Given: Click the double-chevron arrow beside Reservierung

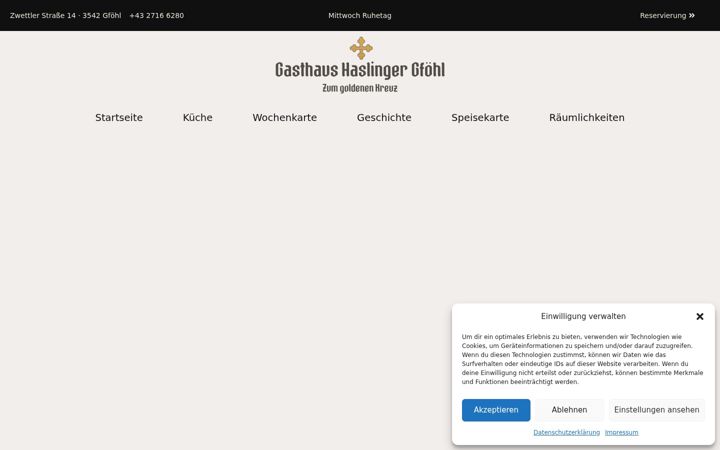Looking at the screenshot, I should click(692, 16).
